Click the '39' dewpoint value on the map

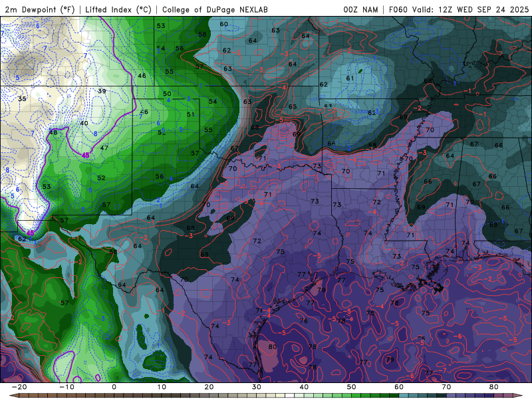(102, 91)
